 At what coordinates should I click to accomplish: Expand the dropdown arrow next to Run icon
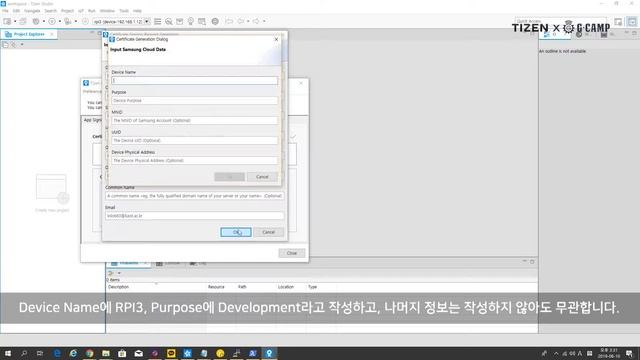[x=60, y=21]
